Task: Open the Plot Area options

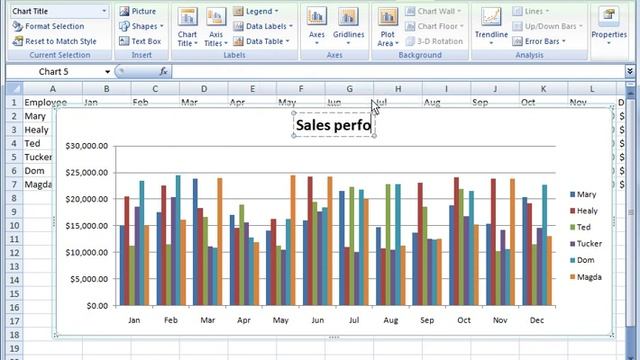Action: tap(387, 27)
